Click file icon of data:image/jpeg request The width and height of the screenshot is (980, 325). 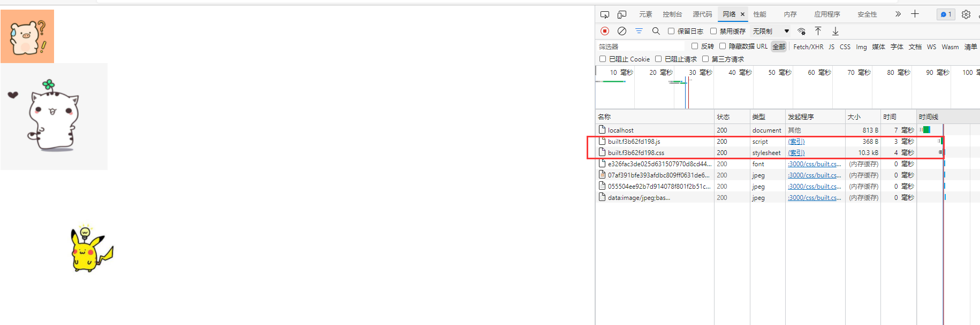pyautogui.click(x=602, y=197)
